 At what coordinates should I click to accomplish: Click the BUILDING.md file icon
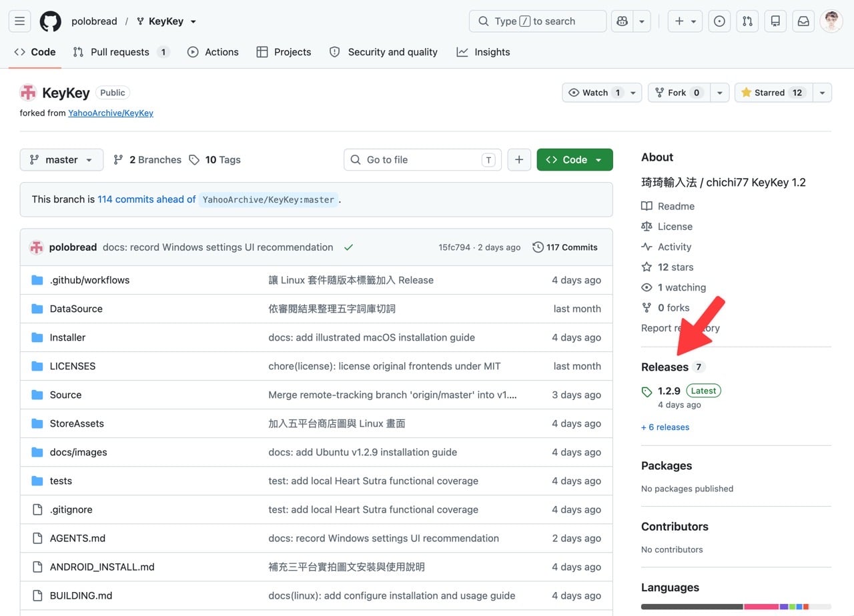click(x=37, y=595)
